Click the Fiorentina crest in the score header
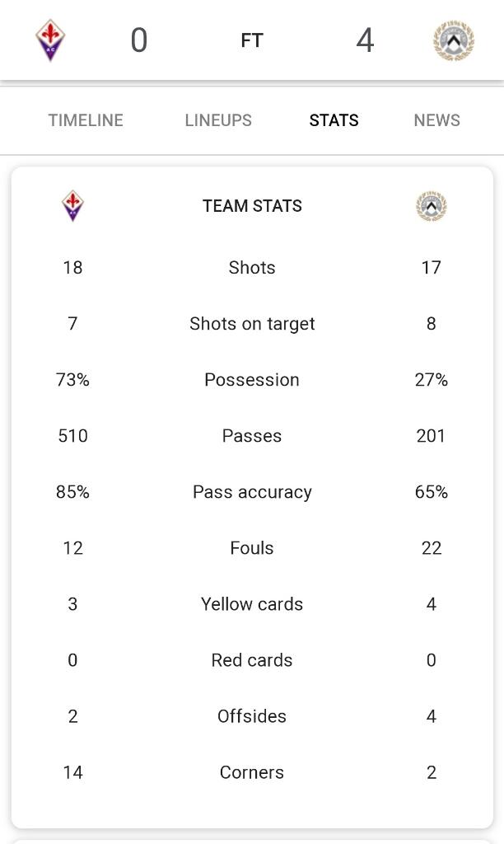Viewport: 504px width, 844px height. pos(50,40)
